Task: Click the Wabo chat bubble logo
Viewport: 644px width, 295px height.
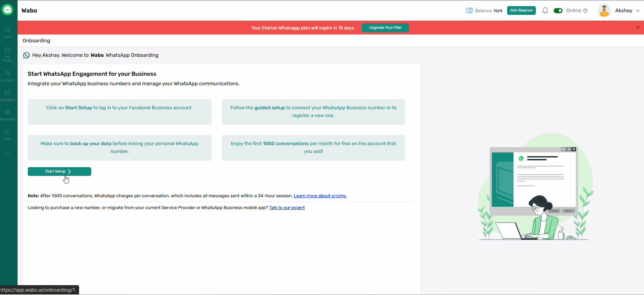Action: [x=7, y=10]
